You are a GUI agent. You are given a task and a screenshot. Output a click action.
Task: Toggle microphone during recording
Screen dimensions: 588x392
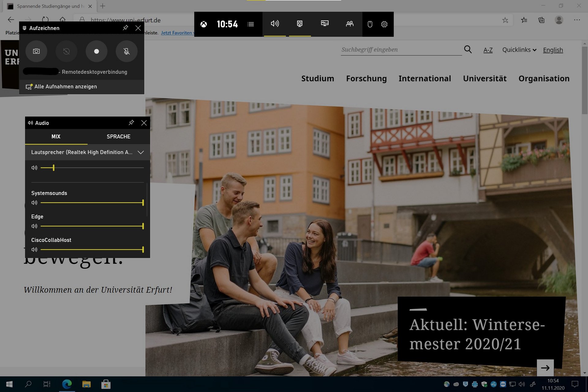pos(126,51)
